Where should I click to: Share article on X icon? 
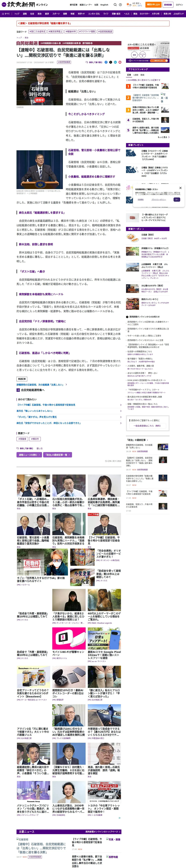pyautogui.click(x=110, y=62)
